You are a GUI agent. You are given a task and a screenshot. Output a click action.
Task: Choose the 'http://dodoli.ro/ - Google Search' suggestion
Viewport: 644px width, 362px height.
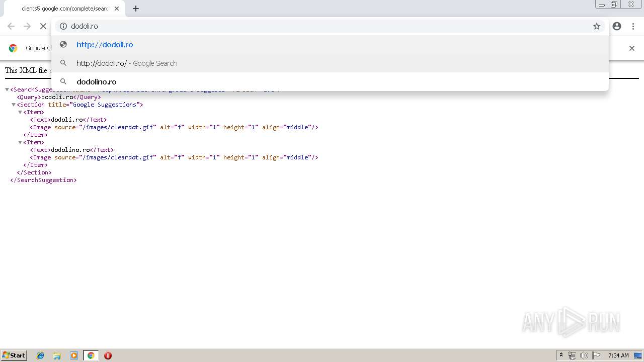click(x=330, y=63)
